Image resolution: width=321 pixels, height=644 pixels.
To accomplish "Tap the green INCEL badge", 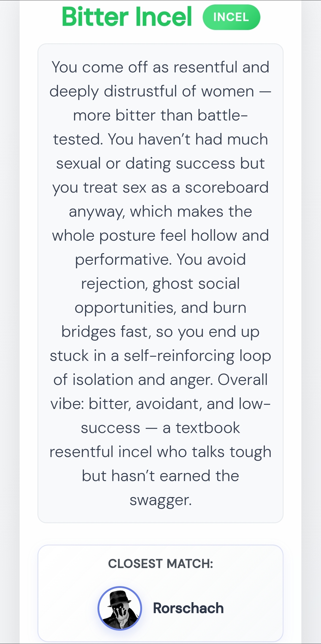I will click(231, 17).
